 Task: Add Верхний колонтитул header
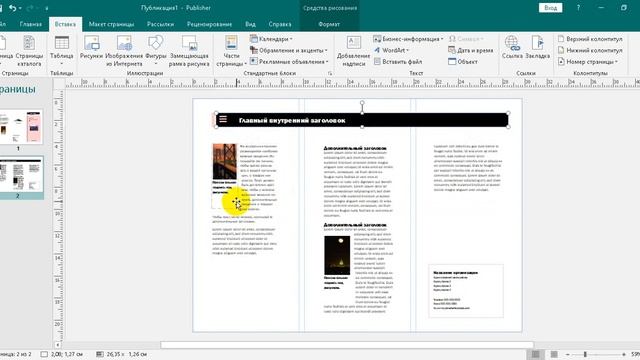[x=590, y=39]
